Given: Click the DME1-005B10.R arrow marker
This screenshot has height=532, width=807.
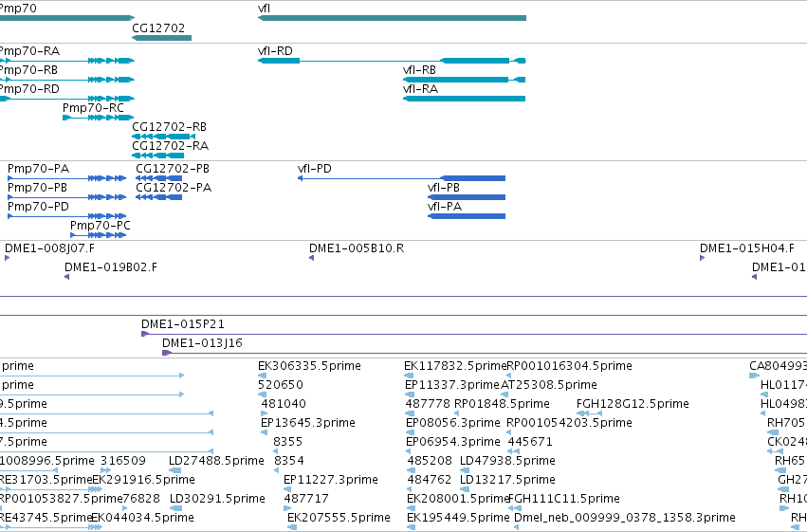Looking at the screenshot, I should [311, 258].
